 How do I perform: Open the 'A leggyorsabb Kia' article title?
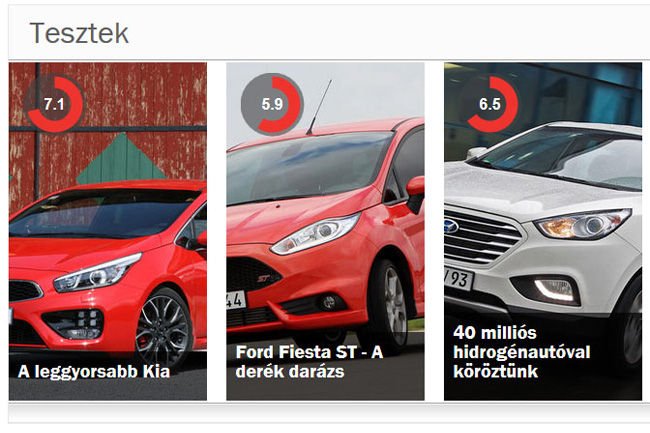(94, 371)
